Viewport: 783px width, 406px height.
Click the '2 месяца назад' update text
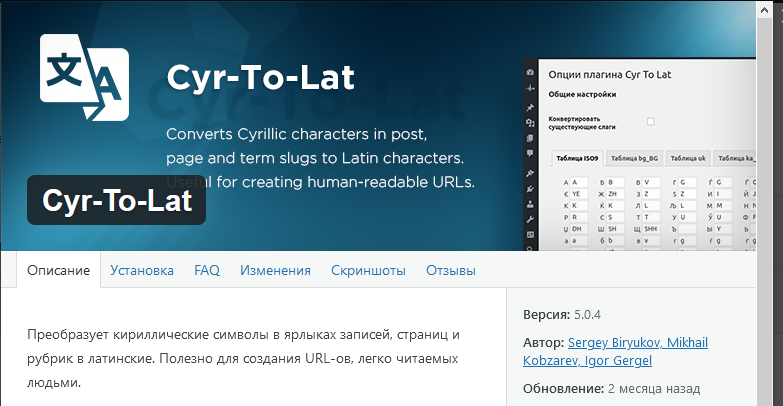(x=654, y=389)
